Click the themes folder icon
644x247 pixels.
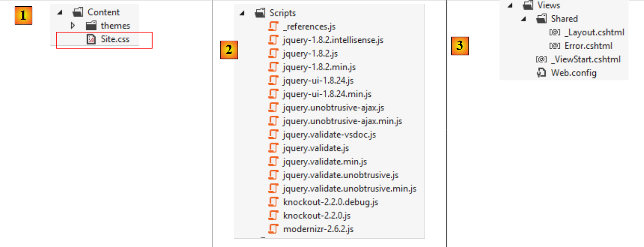(x=91, y=26)
